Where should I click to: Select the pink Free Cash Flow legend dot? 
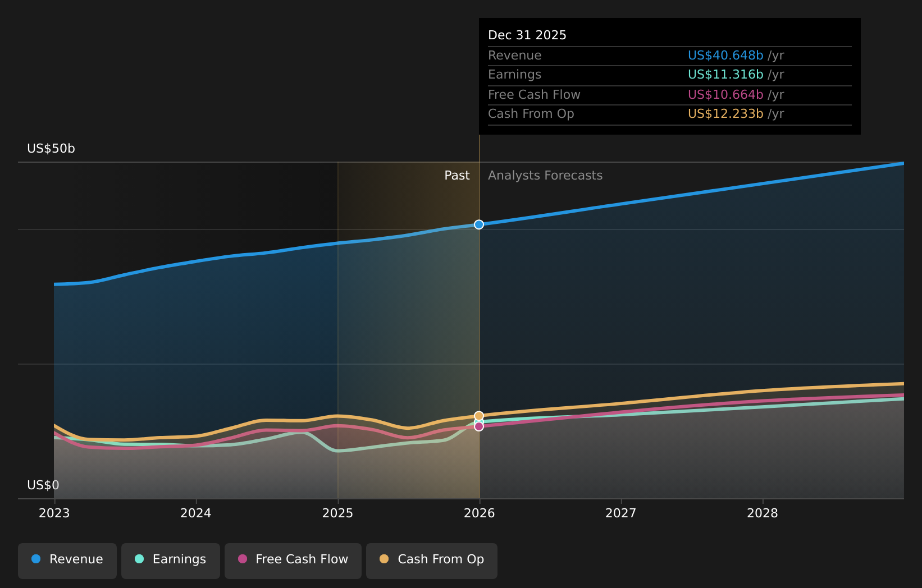(x=242, y=559)
